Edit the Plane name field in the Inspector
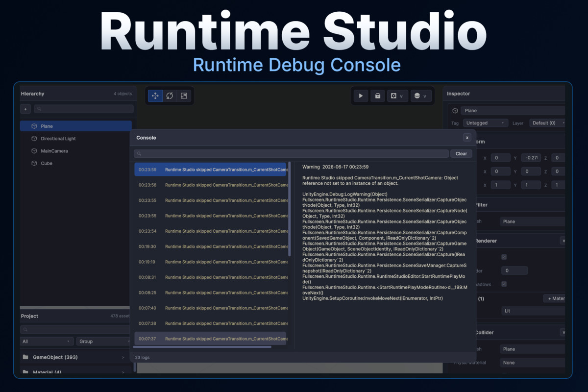588x392 pixels. click(514, 111)
